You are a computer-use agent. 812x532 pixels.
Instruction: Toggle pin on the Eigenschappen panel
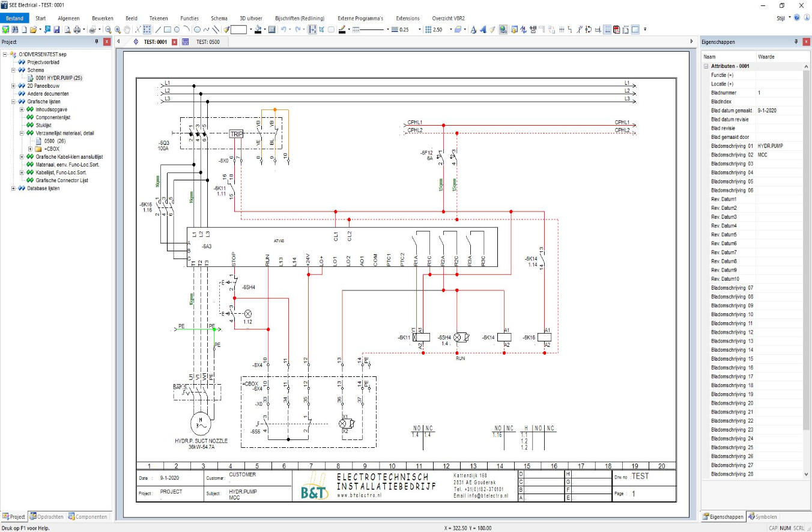pyautogui.click(x=796, y=42)
